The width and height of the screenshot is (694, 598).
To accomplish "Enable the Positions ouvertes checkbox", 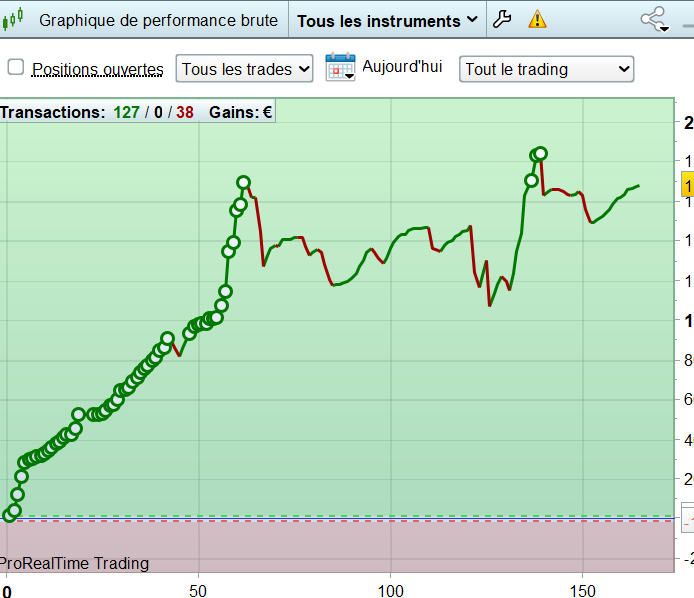I will [x=16, y=67].
